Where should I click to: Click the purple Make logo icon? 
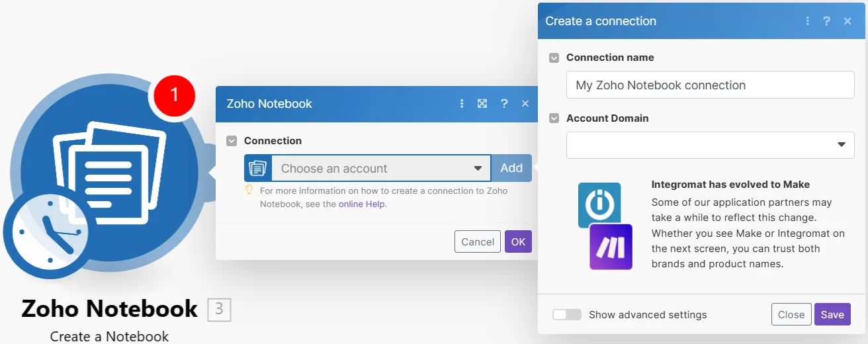611,247
